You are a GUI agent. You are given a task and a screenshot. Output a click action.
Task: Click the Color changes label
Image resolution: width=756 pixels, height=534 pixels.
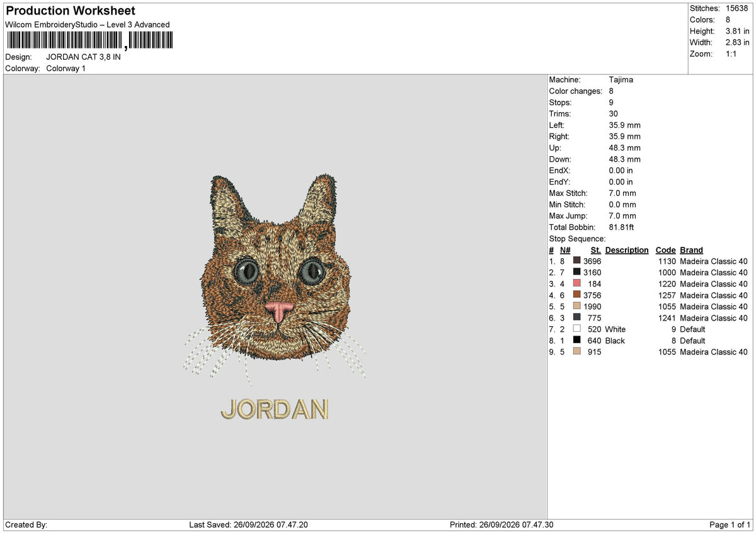click(576, 91)
